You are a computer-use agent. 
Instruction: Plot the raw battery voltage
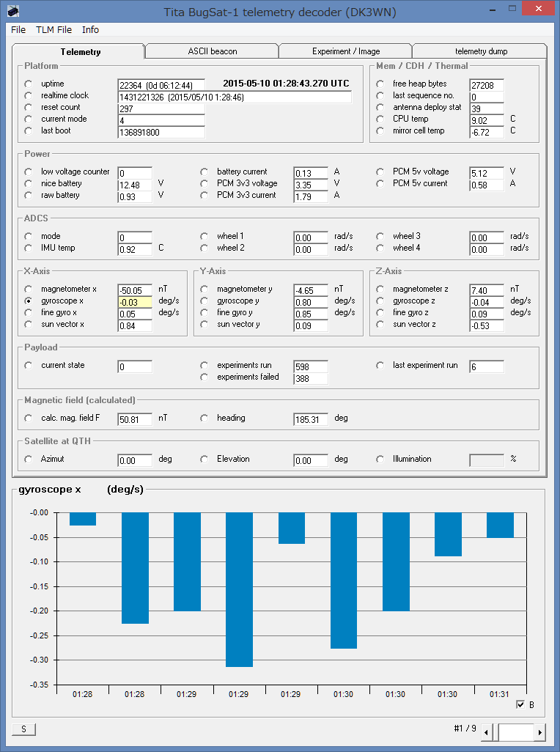pos(29,195)
